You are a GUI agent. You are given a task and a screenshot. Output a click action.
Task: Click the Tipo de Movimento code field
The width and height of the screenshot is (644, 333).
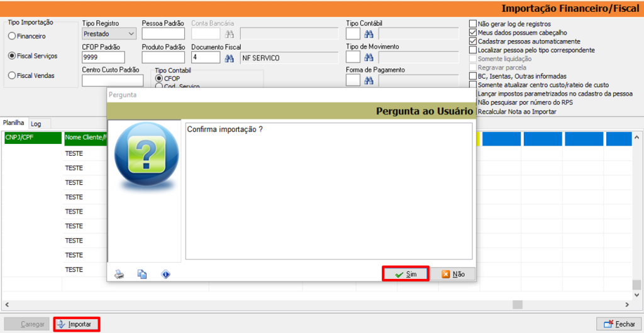pyautogui.click(x=353, y=57)
